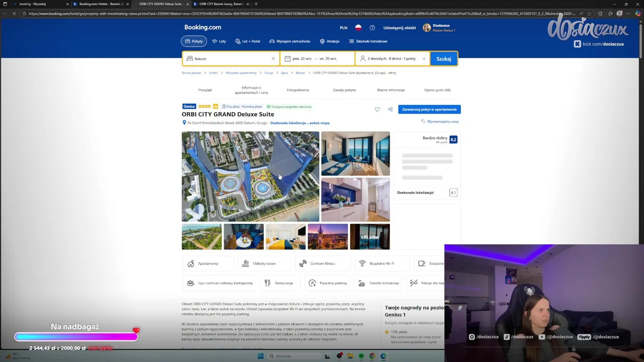Click the Centrum fitness facility tile
This screenshot has width=644, height=362.
pos(323,263)
